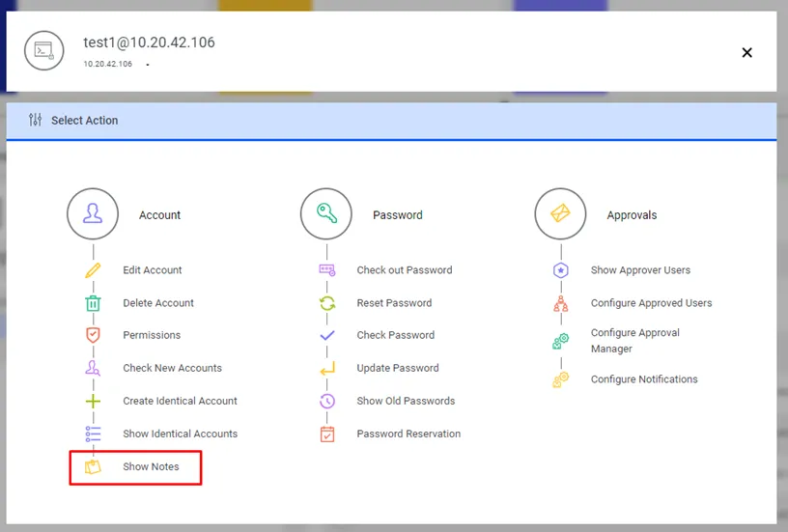The width and height of the screenshot is (788, 532).
Task: Click the Account section heading
Action: click(159, 215)
